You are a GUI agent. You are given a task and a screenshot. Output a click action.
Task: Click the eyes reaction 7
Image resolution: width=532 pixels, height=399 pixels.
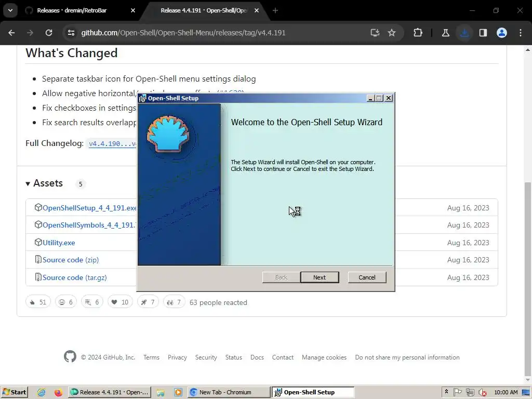point(174,302)
